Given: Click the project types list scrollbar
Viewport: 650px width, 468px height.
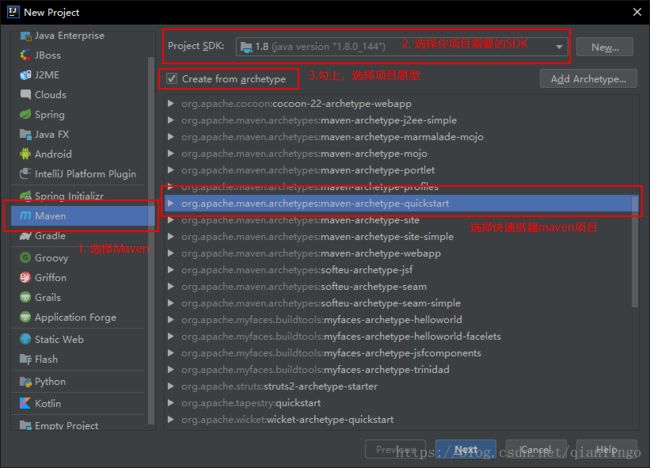Looking at the screenshot, I should coord(151,240).
